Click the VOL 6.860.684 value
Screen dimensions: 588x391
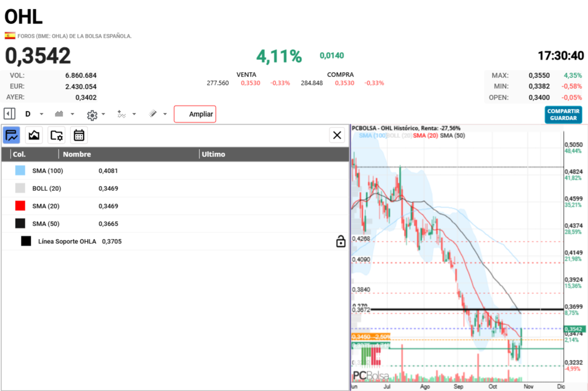pyautogui.click(x=81, y=76)
